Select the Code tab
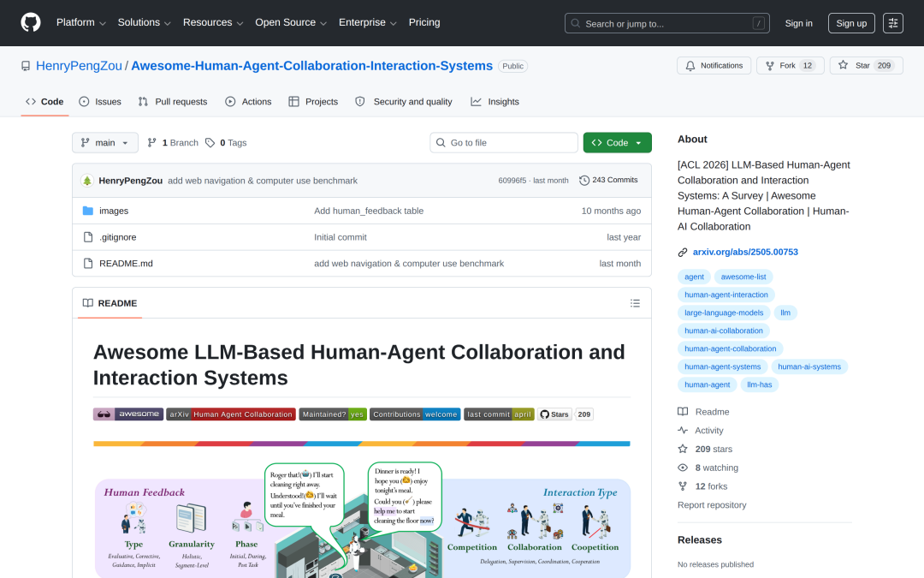The height and width of the screenshot is (578, 924). [x=44, y=101]
